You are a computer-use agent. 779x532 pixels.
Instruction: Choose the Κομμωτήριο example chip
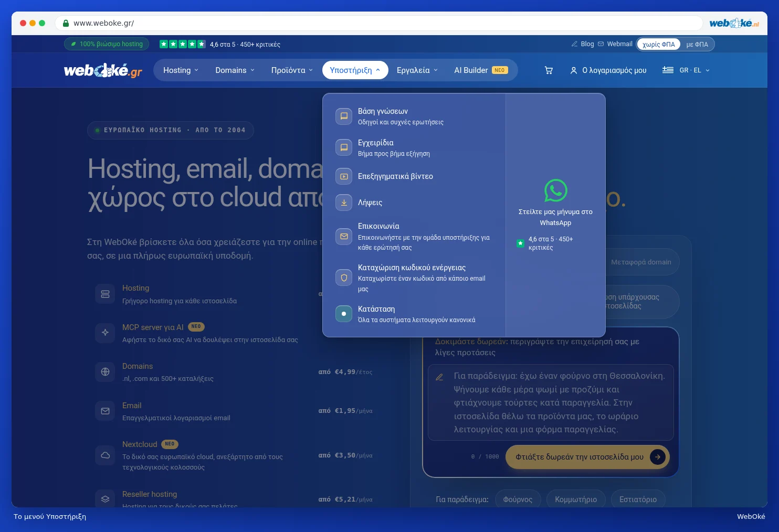[x=576, y=499]
